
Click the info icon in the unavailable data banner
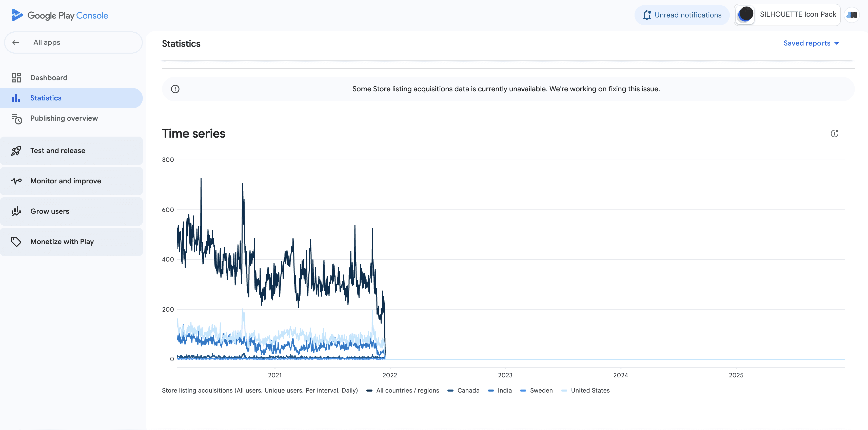pyautogui.click(x=175, y=89)
